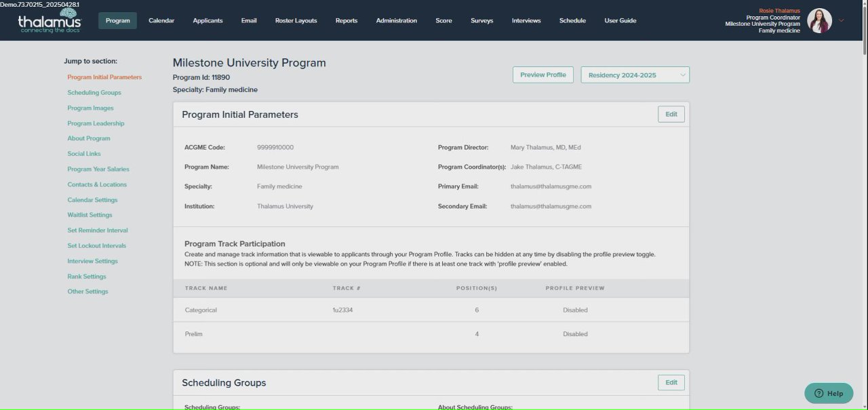Click track number 1u2334
868x410 pixels.
[342, 310]
